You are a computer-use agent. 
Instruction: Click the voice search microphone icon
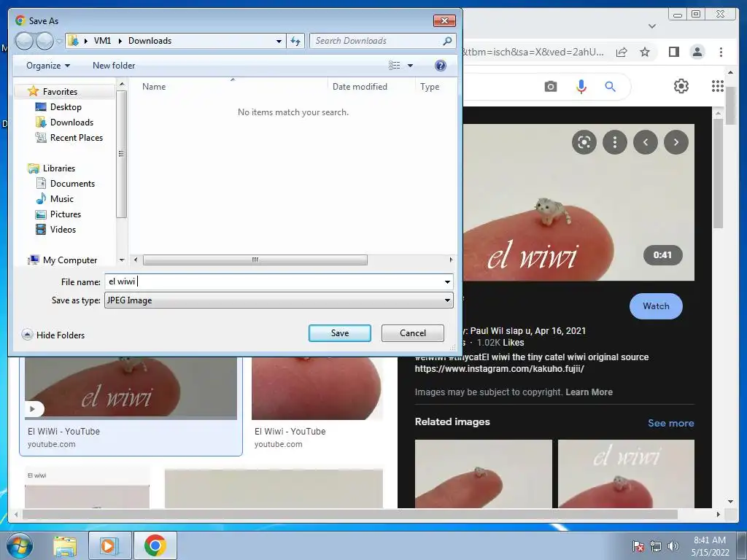pyautogui.click(x=581, y=87)
